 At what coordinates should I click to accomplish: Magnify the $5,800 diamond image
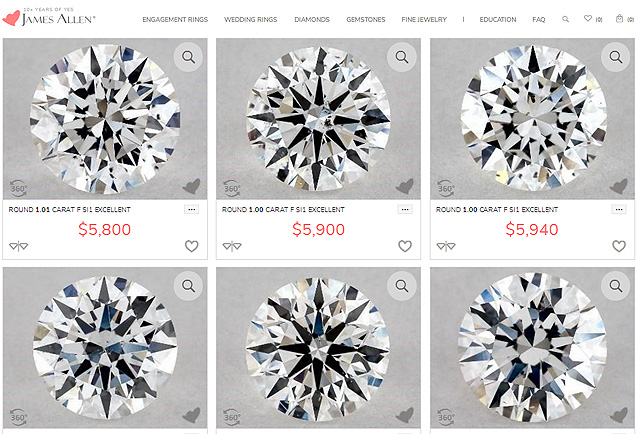[x=189, y=57]
